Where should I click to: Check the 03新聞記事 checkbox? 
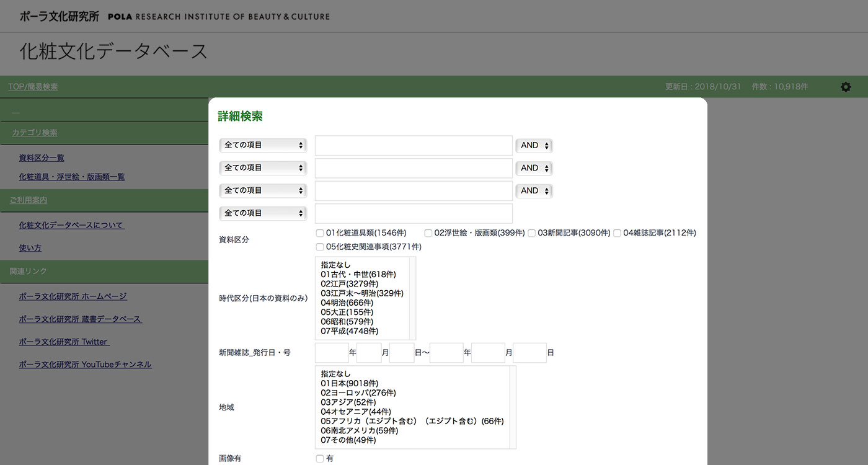point(532,233)
